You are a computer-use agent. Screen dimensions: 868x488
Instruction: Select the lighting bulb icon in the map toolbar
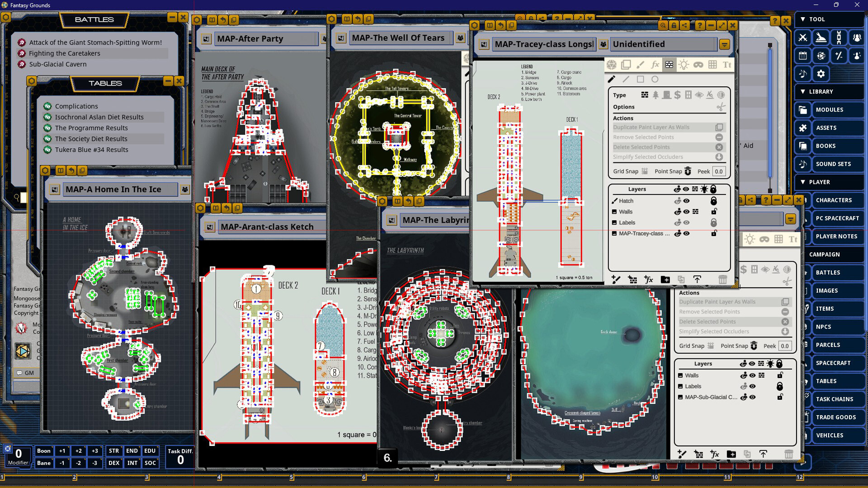point(684,65)
